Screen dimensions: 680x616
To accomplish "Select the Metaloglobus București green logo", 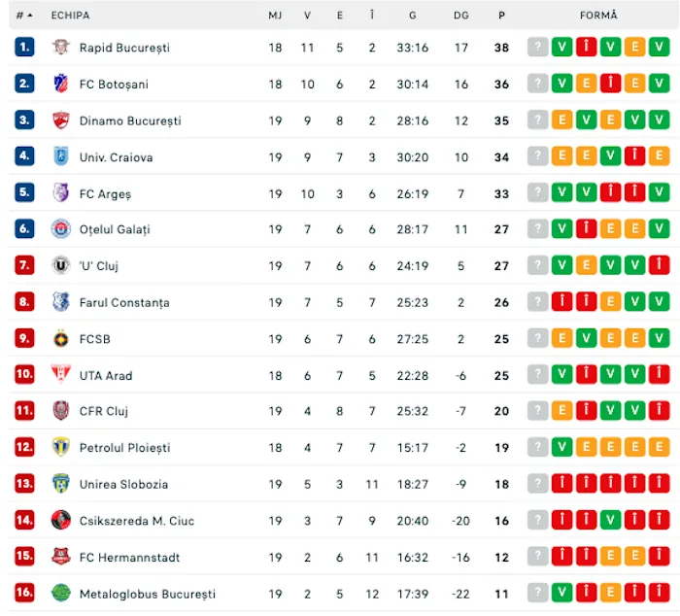I will pos(60,593).
